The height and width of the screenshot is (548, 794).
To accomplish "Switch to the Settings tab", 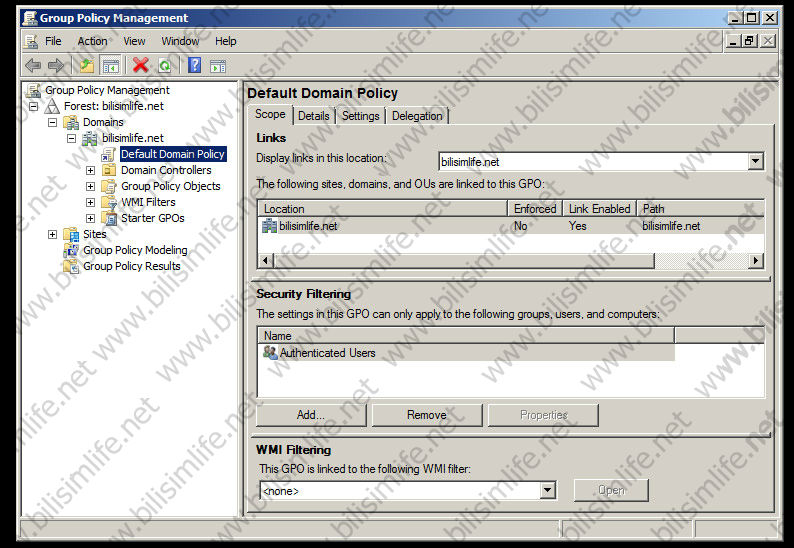I will 360,116.
